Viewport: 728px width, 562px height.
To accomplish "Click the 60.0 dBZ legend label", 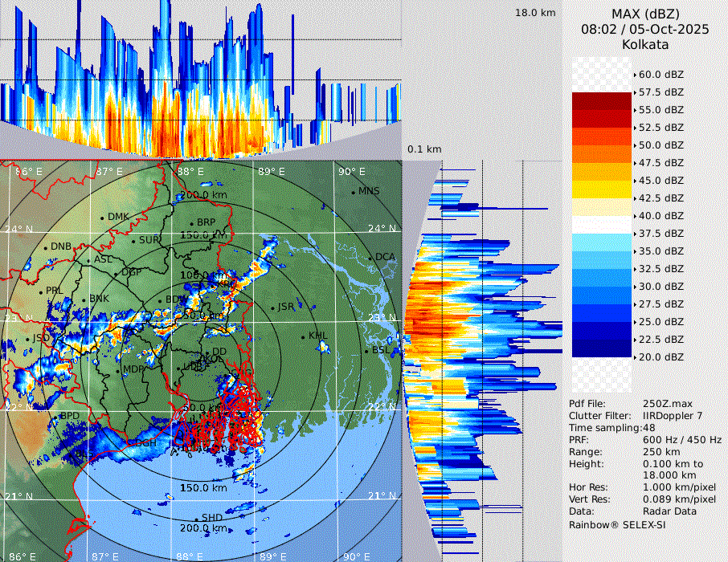I will (x=661, y=75).
